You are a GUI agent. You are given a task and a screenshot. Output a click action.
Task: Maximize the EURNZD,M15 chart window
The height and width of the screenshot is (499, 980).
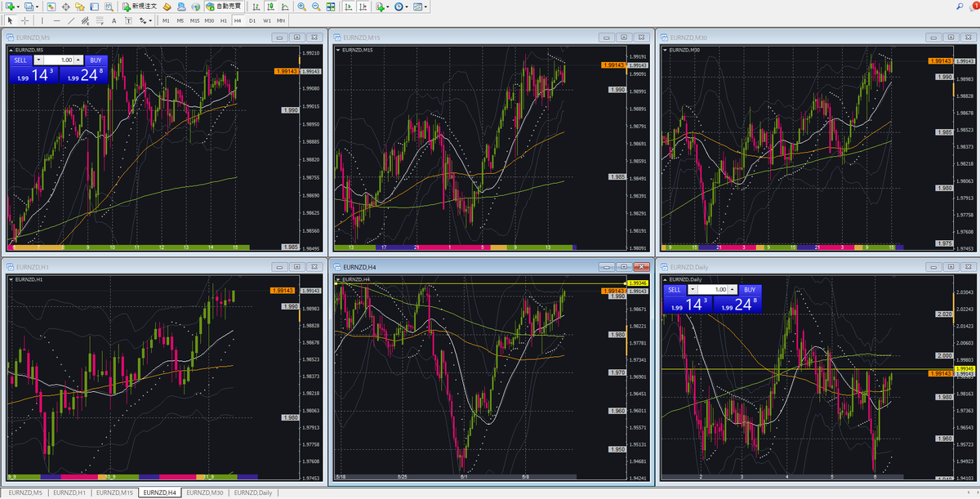623,37
